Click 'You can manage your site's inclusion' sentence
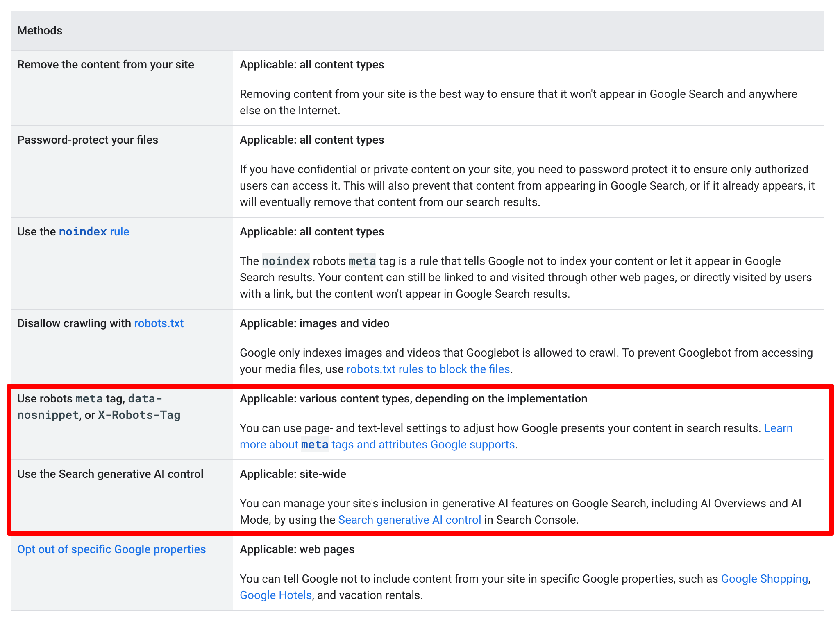This screenshot has height=624, width=840. point(520,512)
